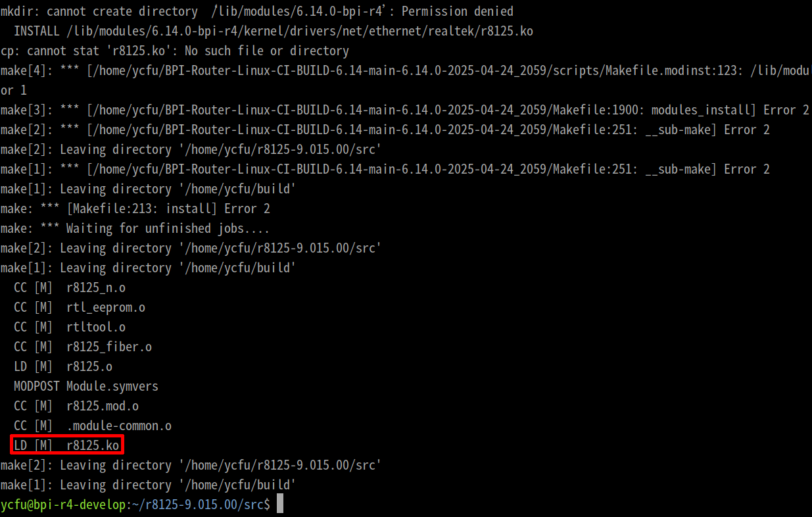Click the INSTALL /lib/modules r8125.ko line
The image size is (812, 517).
[x=274, y=31]
